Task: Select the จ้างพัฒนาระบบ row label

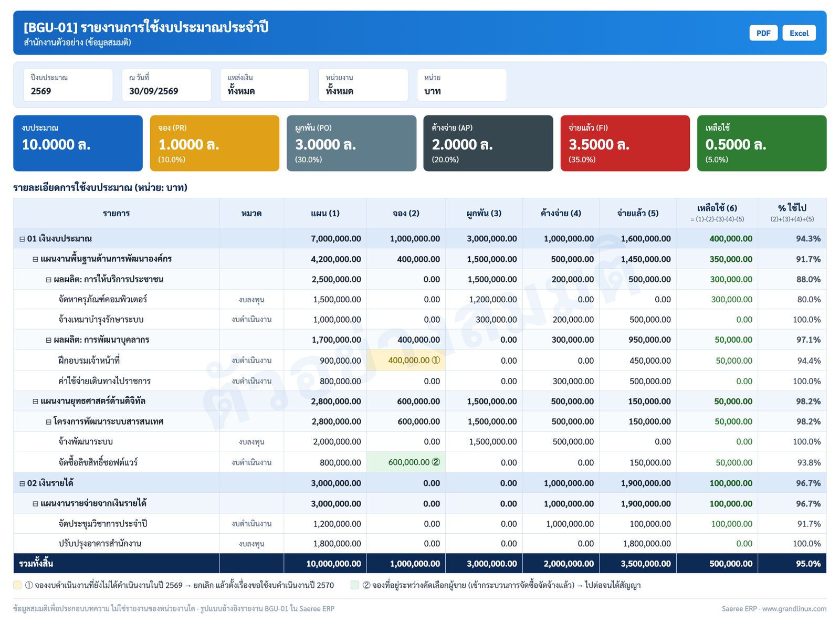Action: 86,442
